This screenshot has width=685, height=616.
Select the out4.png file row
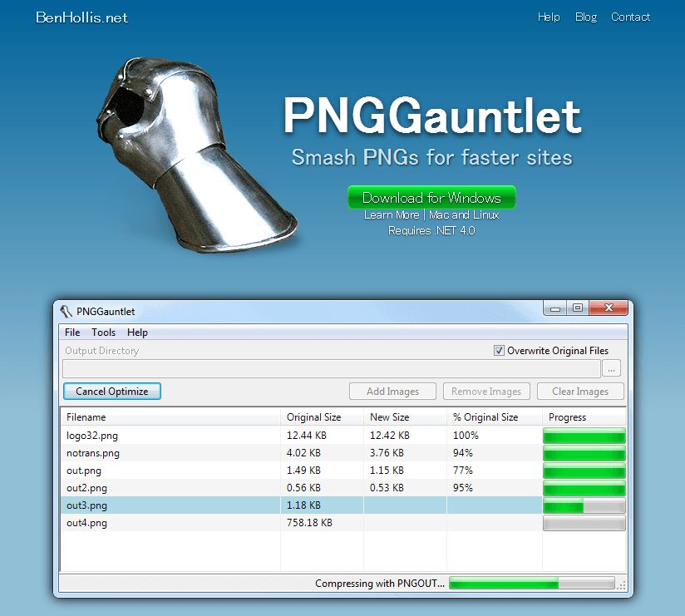[343, 523]
